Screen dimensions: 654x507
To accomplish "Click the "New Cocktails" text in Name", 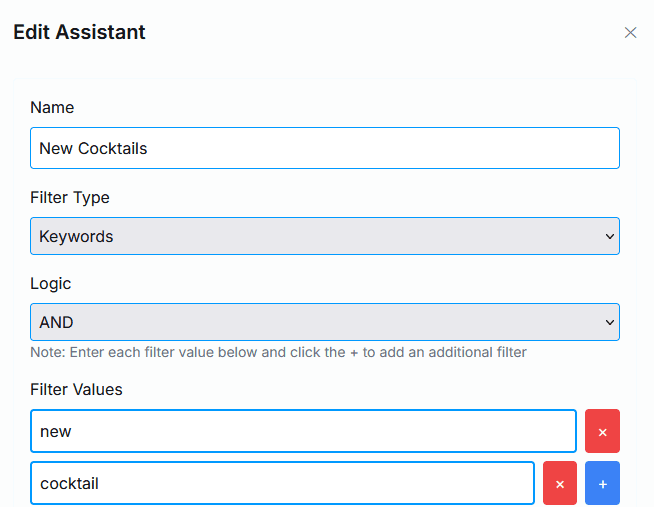I will click(93, 148).
